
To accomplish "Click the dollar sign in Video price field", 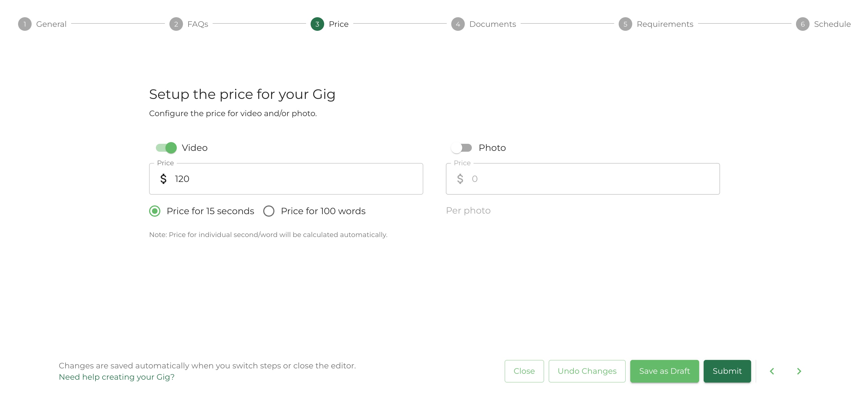I will point(163,179).
